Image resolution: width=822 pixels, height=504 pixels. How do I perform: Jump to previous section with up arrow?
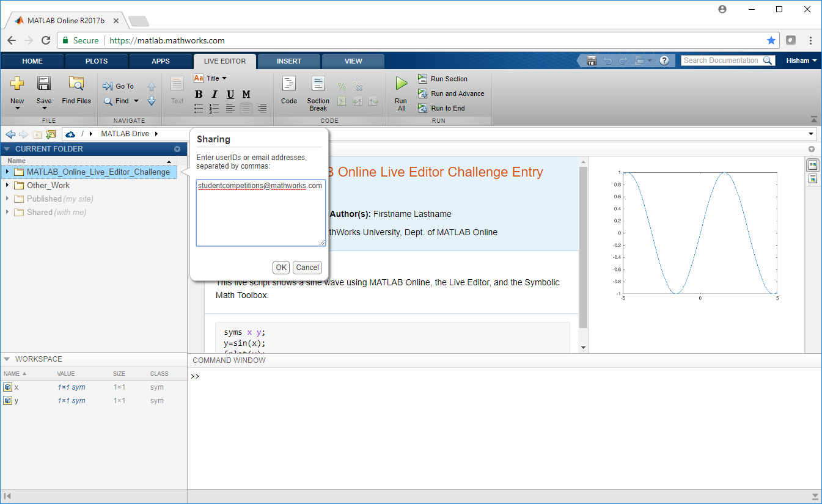[152, 86]
